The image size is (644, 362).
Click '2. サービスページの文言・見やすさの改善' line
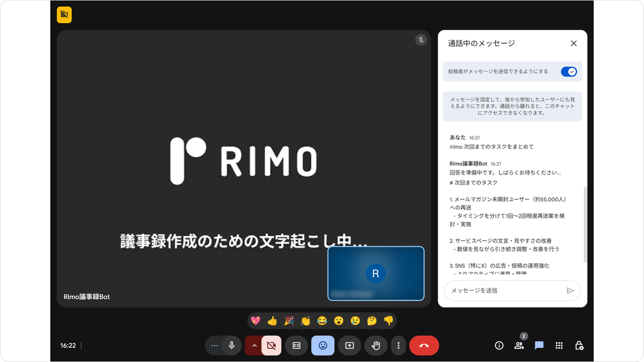coord(501,241)
